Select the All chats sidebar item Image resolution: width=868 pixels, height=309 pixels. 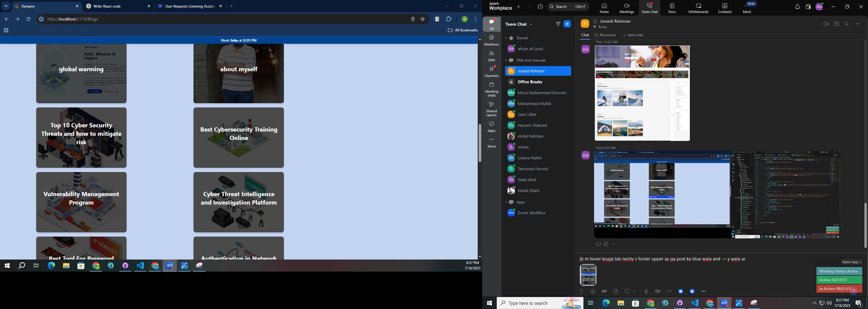click(492, 24)
